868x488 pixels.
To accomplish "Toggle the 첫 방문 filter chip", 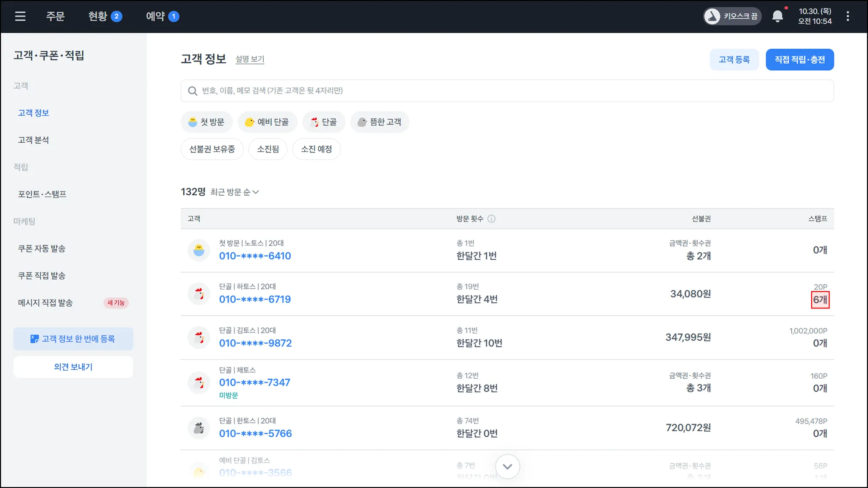I will pos(206,122).
